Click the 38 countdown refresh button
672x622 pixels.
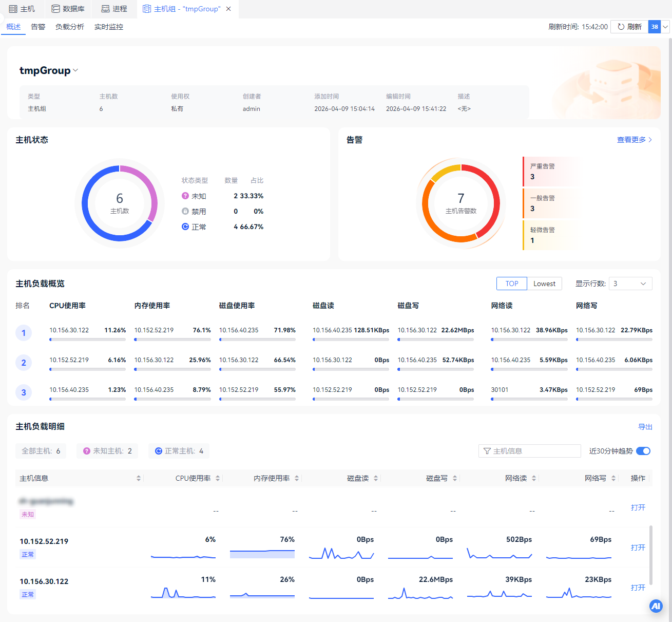pos(655,27)
